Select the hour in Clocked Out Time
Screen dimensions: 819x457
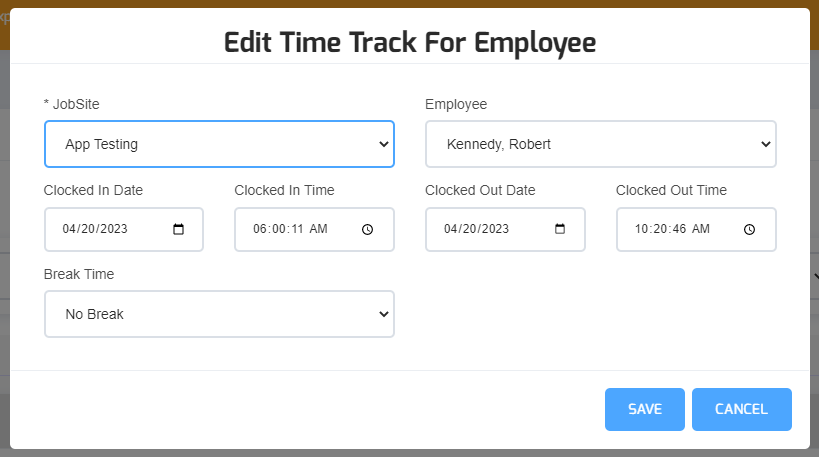(642, 229)
